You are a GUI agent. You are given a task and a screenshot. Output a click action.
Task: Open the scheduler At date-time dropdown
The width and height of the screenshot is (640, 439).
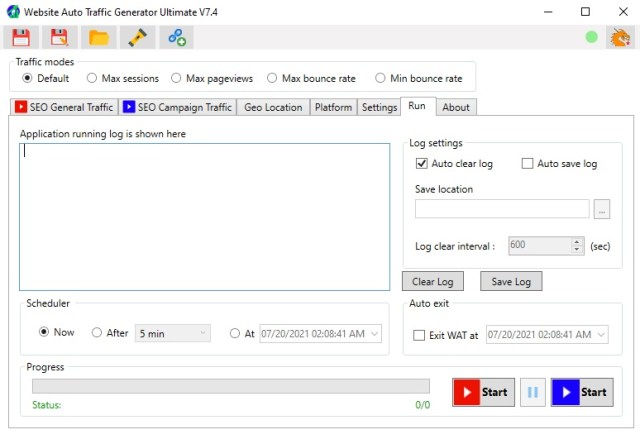click(x=374, y=334)
